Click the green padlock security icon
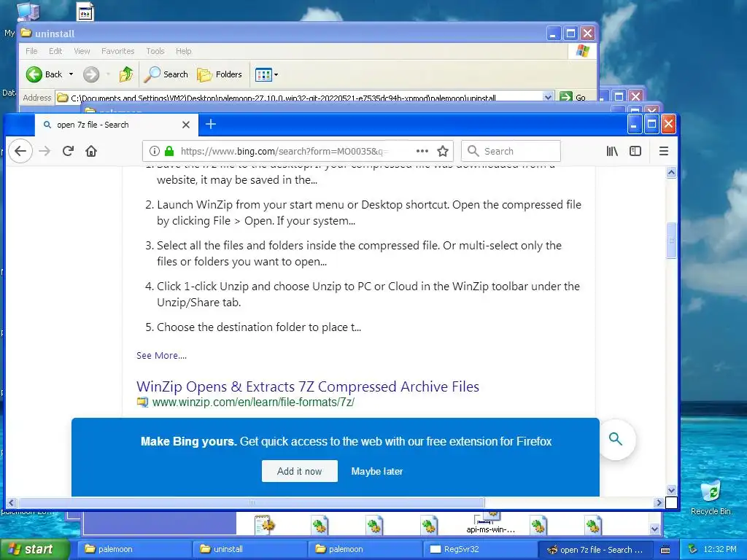This screenshot has width=747, height=560. coord(169,152)
